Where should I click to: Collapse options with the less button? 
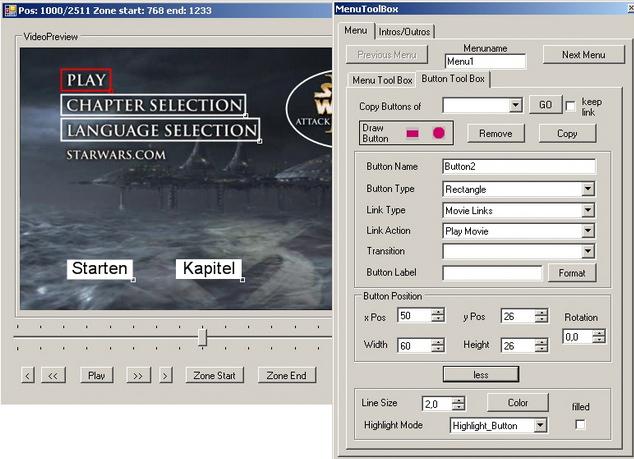tap(481, 374)
